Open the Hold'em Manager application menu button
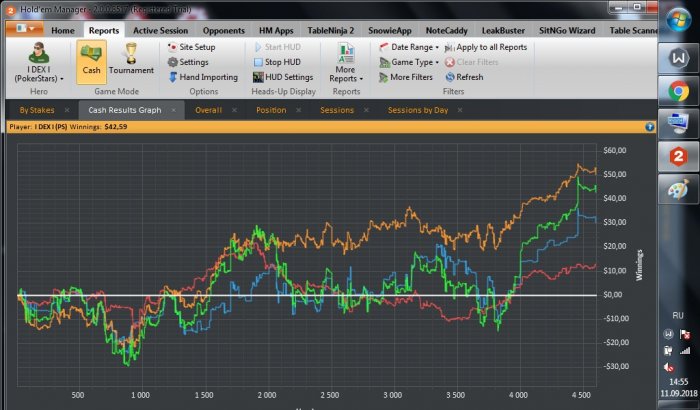 [25, 29]
